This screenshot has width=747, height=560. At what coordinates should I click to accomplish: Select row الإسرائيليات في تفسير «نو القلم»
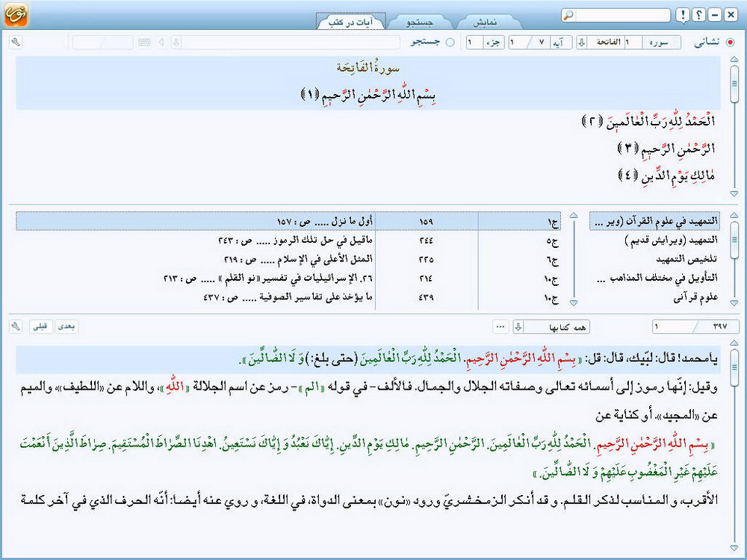288,278
